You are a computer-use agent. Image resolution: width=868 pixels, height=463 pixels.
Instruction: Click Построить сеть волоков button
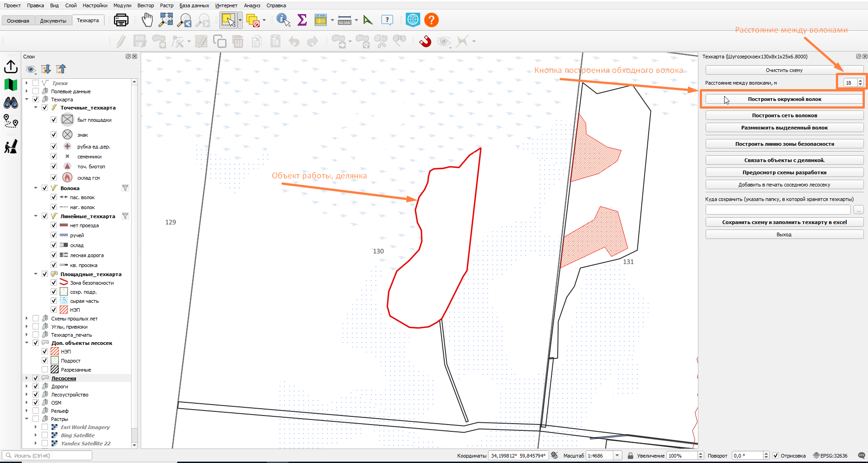(x=784, y=115)
